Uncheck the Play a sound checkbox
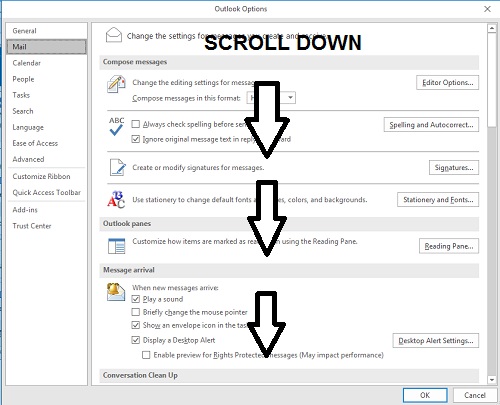The width and height of the screenshot is (500, 405). click(x=135, y=299)
